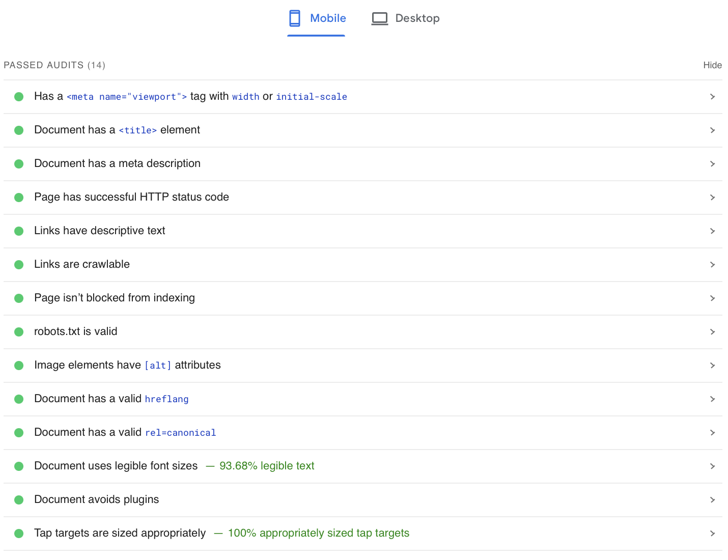The width and height of the screenshot is (728, 560).
Task: Expand the image alt attributes audit
Action: [712, 365]
